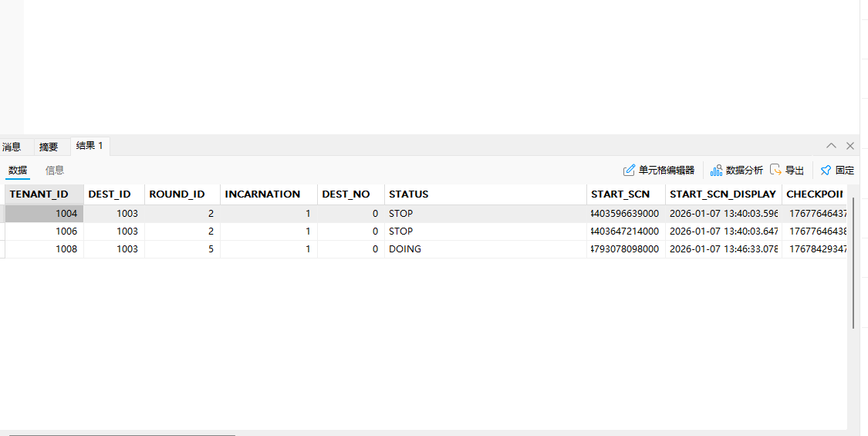The image size is (868, 436).
Task: Switch to the 消息 tab
Action: tap(12, 147)
